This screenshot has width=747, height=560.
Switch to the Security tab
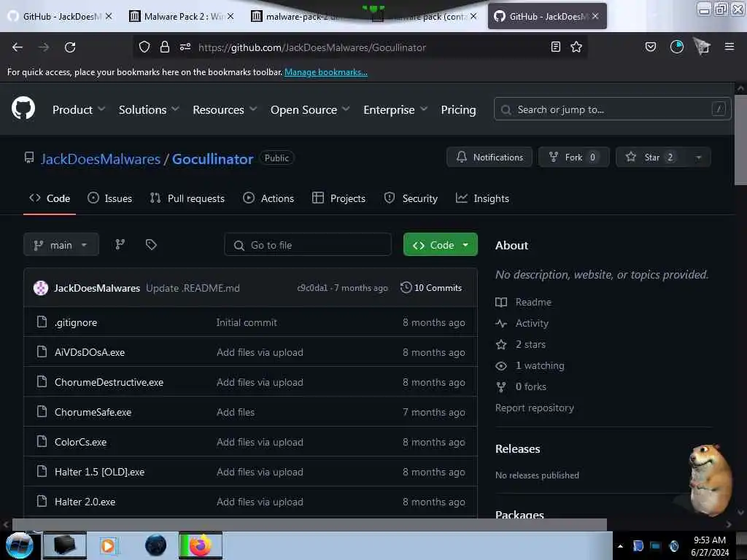411,198
